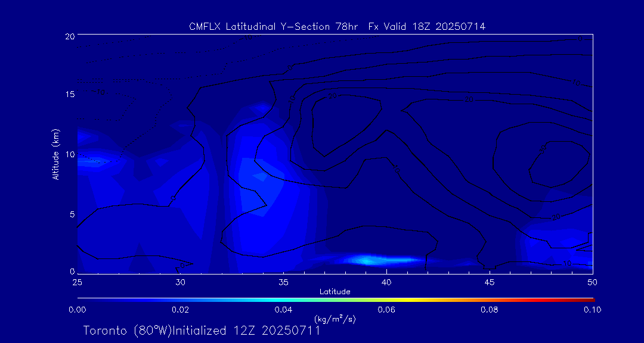Image resolution: width=644 pixels, height=343 pixels.
Task: Click the latitude axis tick label "50"
Action: [593, 282]
